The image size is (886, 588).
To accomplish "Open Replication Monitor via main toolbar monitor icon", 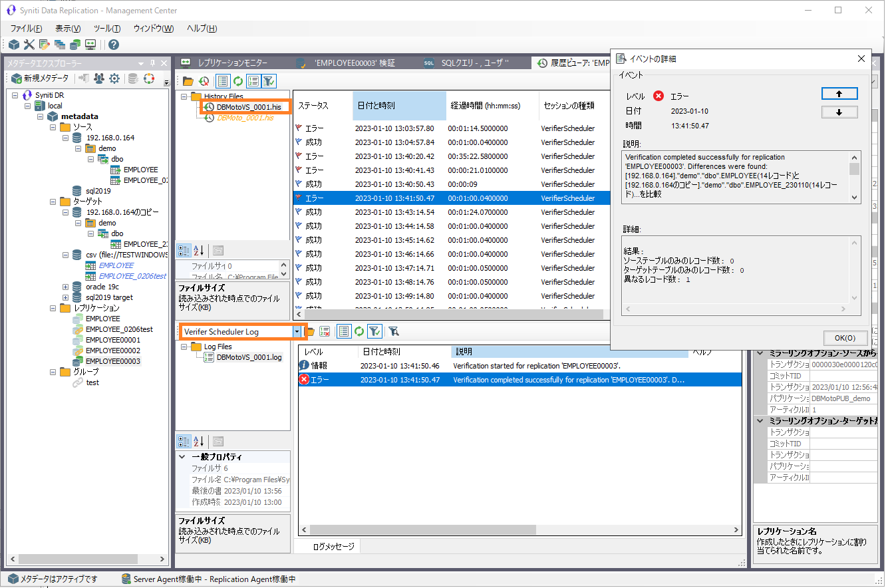I will click(90, 45).
